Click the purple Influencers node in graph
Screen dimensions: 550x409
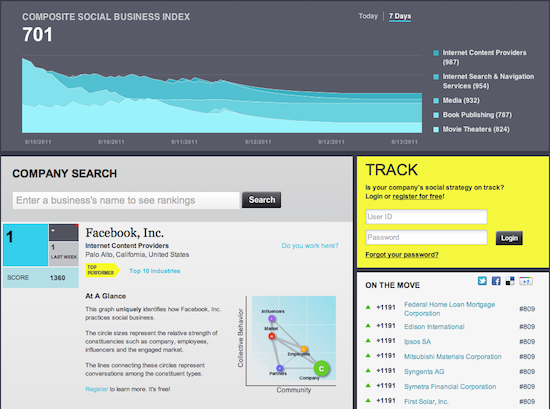pos(272,319)
